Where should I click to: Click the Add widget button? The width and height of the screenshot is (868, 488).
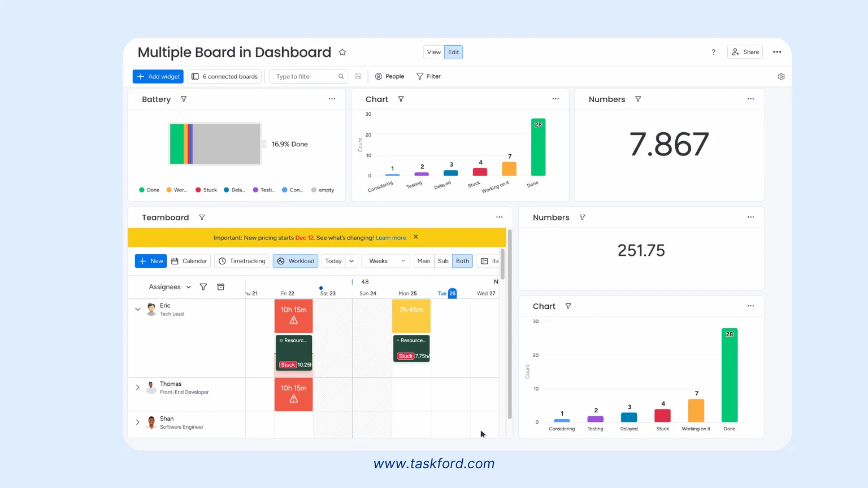158,76
